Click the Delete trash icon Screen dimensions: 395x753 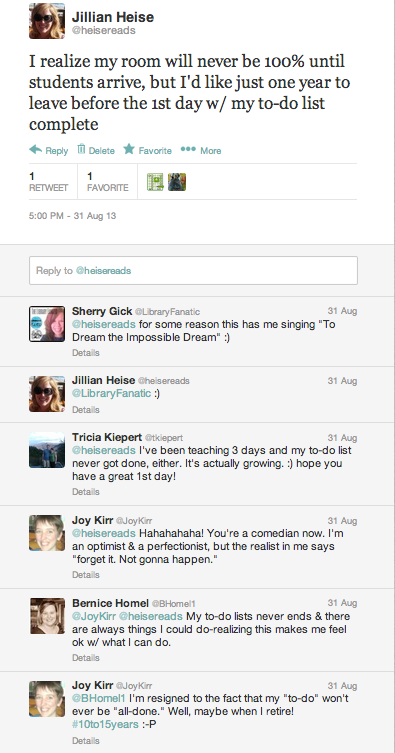click(81, 149)
